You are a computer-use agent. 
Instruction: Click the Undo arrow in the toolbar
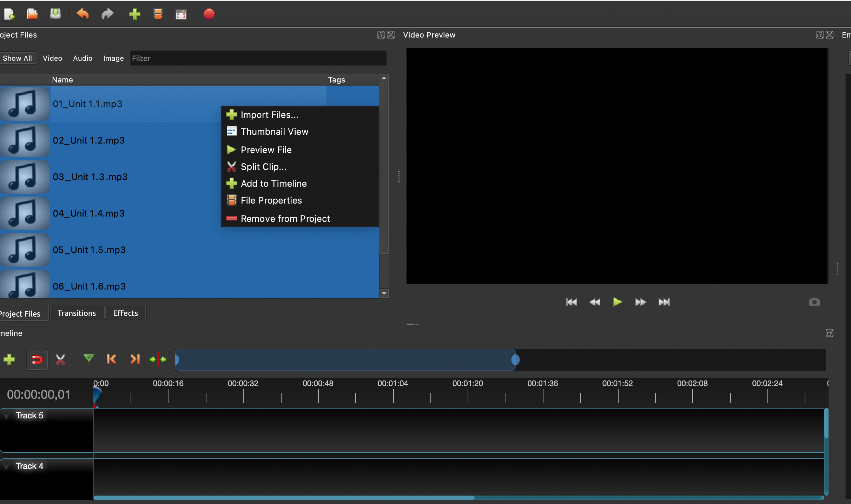pos(83,14)
